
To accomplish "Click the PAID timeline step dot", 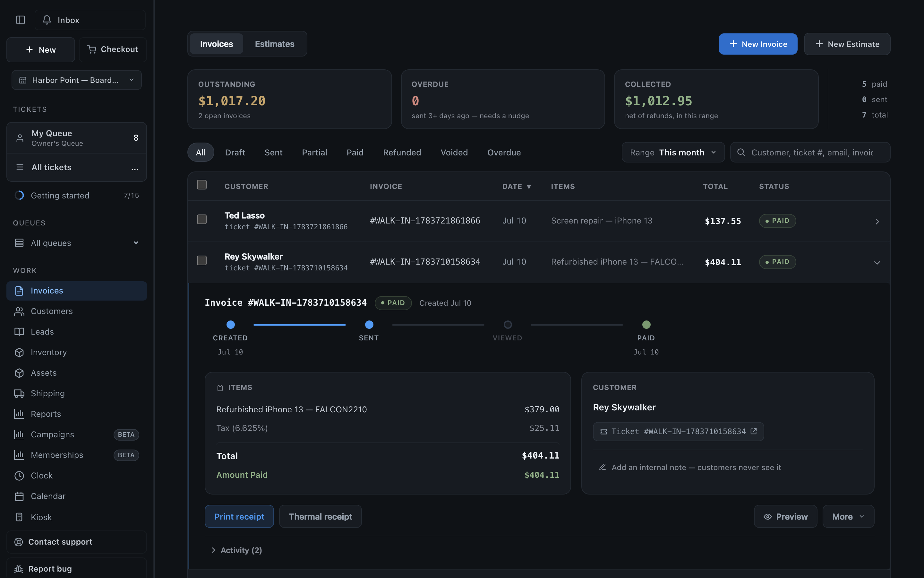I will [x=646, y=325].
